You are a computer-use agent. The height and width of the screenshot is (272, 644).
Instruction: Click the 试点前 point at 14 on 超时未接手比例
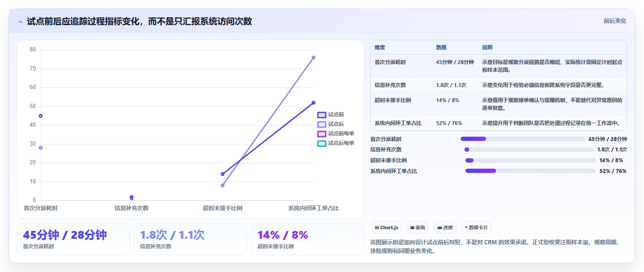223,174
